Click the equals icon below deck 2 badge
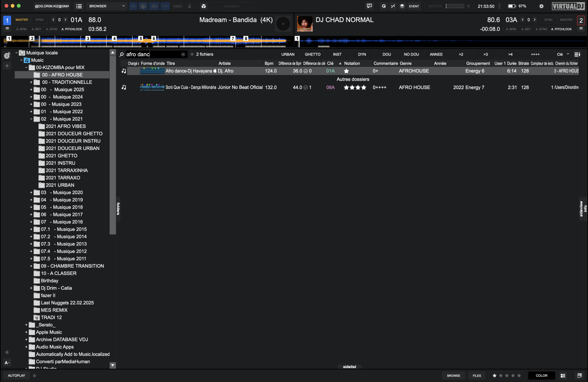The image size is (588, 382). coord(581,29)
